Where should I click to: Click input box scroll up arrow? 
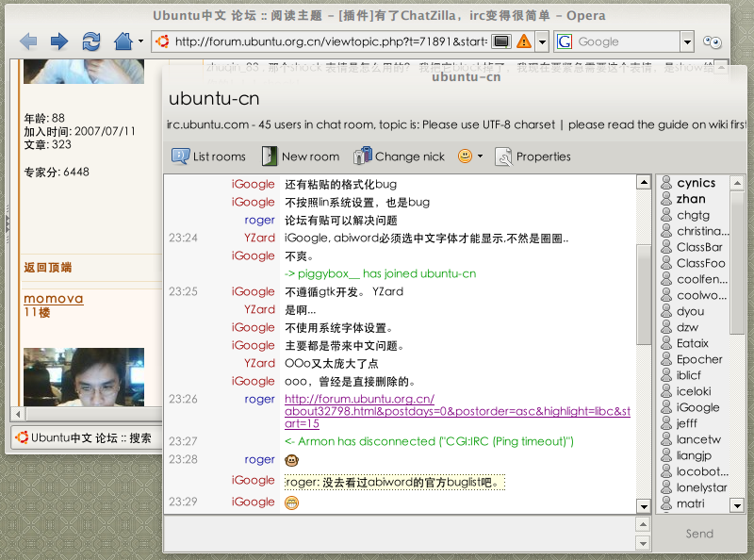tap(643, 524)
